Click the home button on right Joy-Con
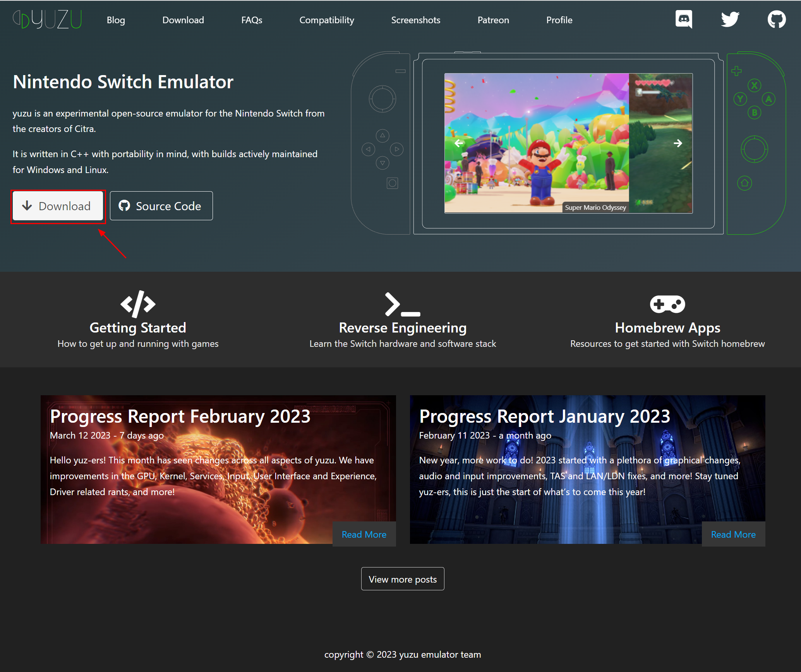Image resolution: width=801 pixels, height=672 pixels. coord(744,183)
